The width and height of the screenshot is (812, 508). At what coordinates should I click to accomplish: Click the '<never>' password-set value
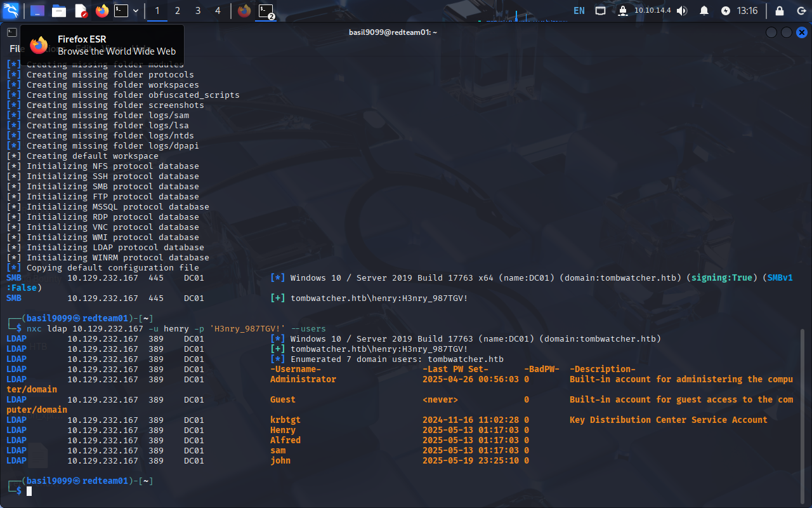coord(440,399)
